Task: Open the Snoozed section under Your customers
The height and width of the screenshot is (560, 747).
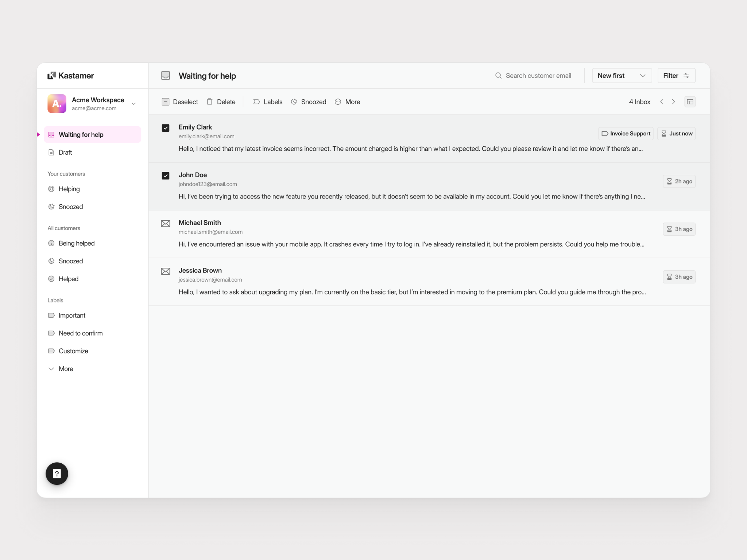Action: 70,206
